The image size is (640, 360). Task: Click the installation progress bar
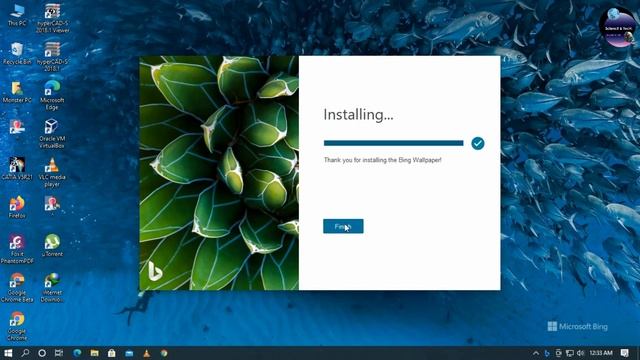pos(393,143)
